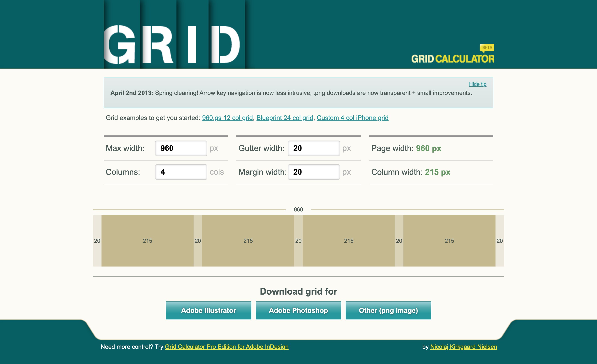Click the first 215 column block
This screenshot has height=364, width=597.
(147, 241)
